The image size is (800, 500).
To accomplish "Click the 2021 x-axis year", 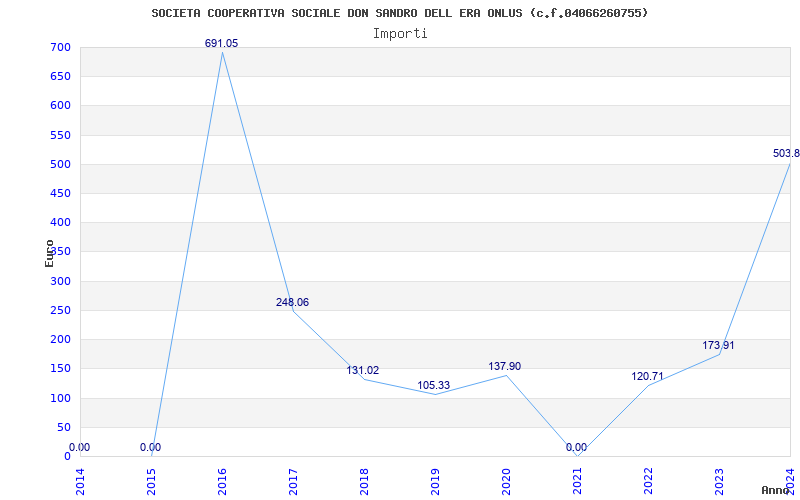I will coord(577,481).
